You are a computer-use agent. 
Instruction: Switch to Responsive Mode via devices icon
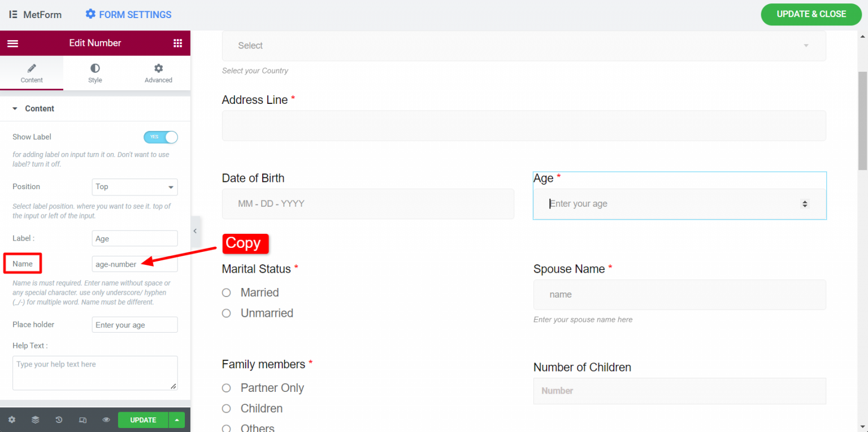point(83,420)
